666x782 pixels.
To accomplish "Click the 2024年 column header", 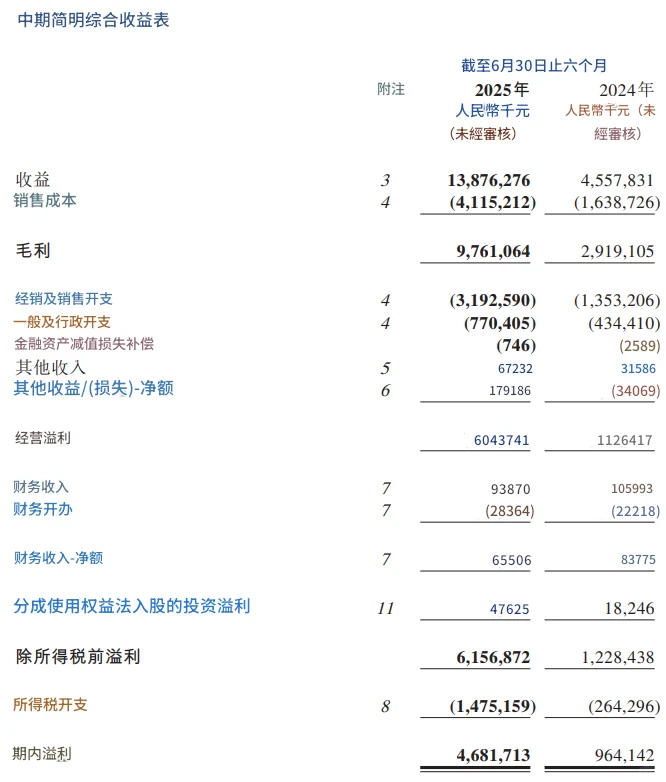I will (627, 90).
